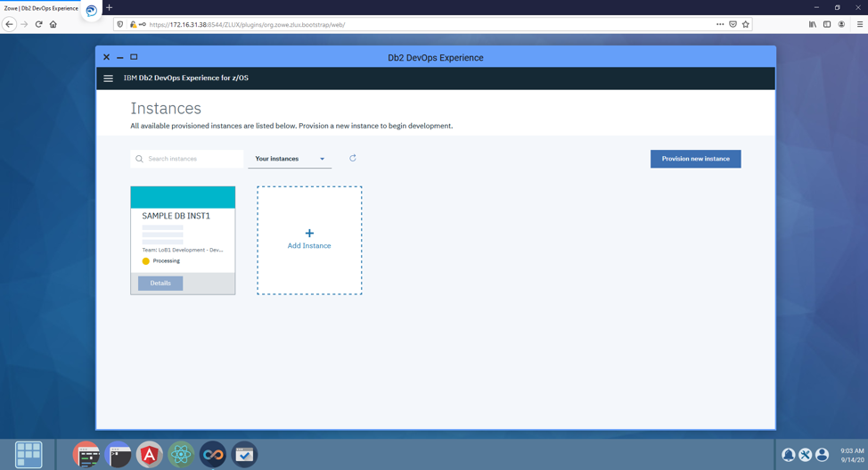Click the Team: LoB1 Development text
868x470 pixels.
click(x=183, y=250)
